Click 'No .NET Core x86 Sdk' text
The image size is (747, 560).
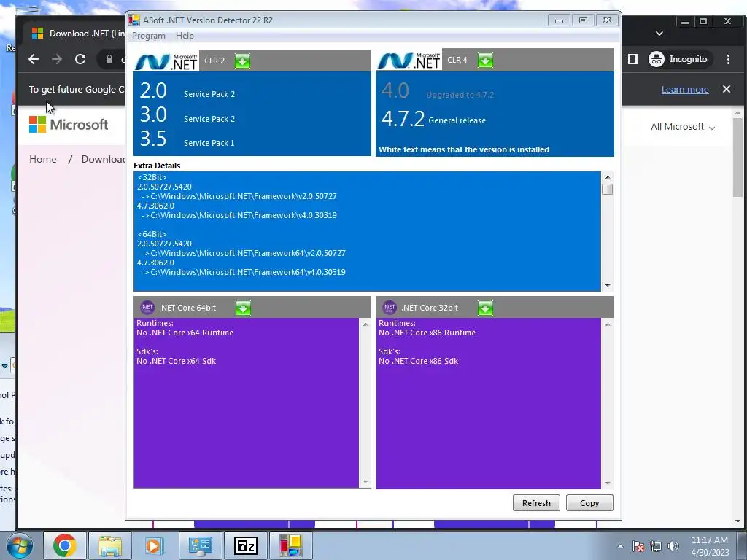pos(418,361)
